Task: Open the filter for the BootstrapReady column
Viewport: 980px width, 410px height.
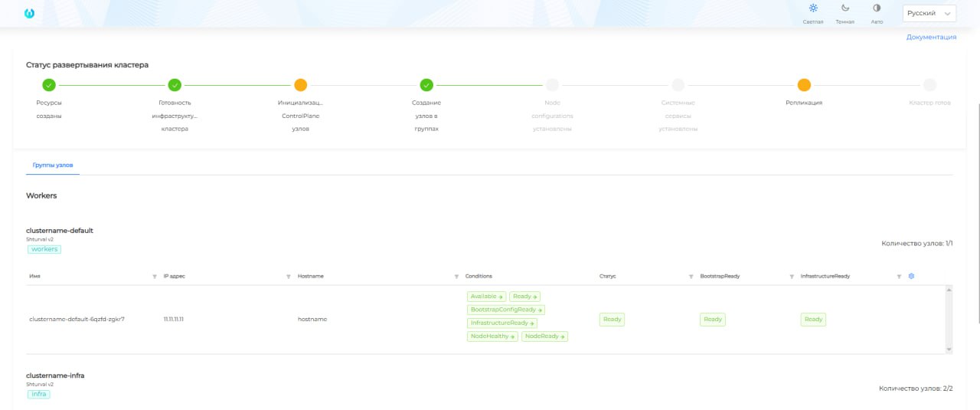Action: pos(792,276)
